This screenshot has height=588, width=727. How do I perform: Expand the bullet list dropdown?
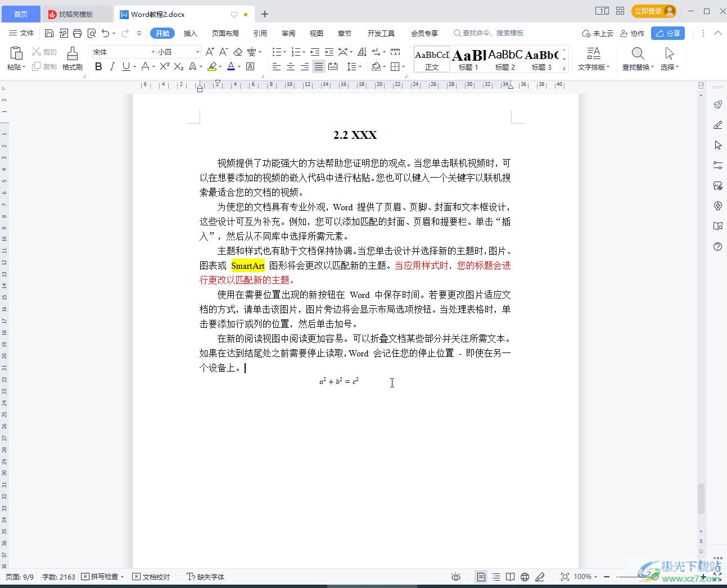pyautogui.click(x=285, y=52)
